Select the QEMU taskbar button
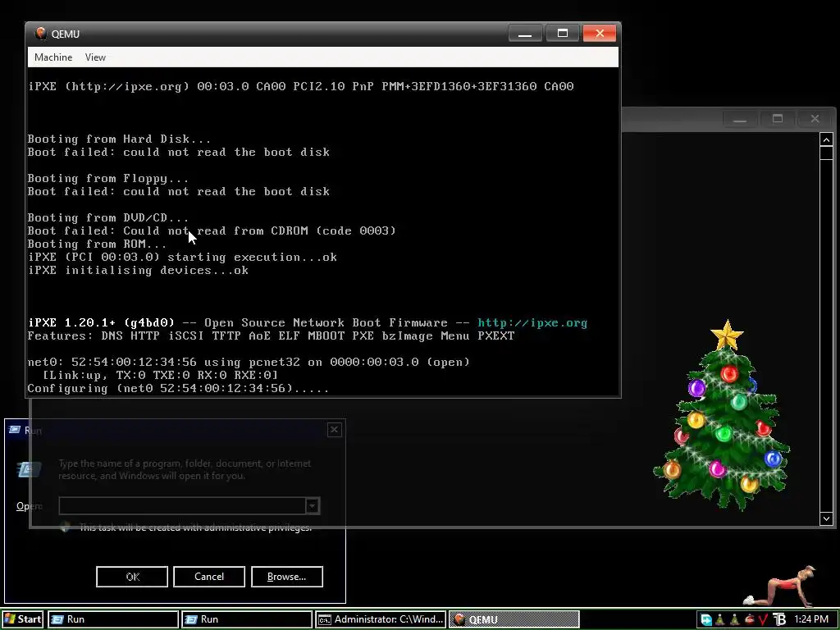This screenshot has width=840, height=630. click(x=514, y=619)
